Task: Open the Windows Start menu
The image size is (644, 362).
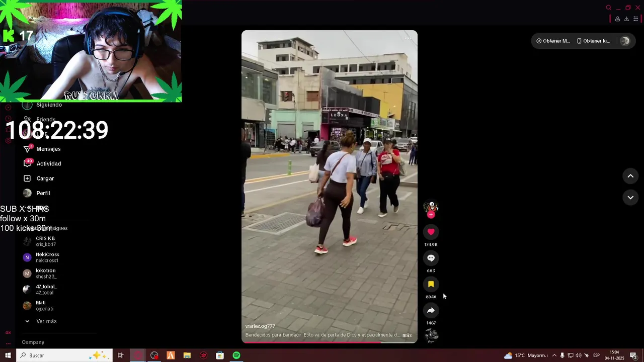Action: [x=8, y=355]
